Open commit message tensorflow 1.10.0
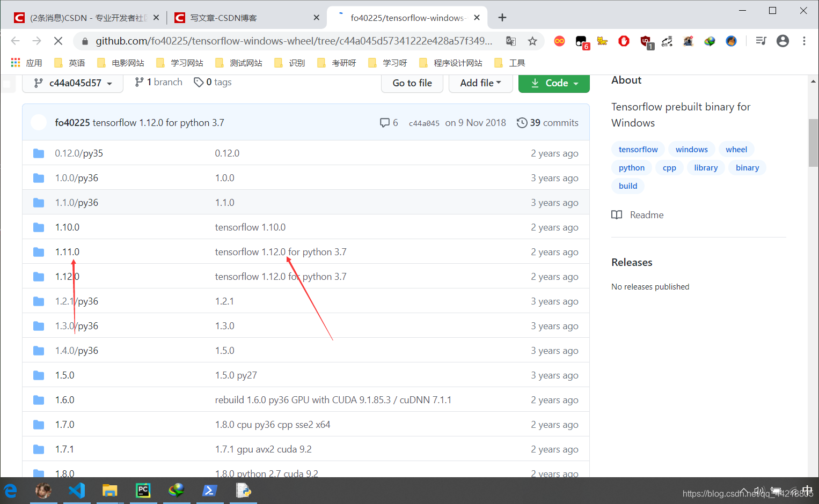 point(250,227)
